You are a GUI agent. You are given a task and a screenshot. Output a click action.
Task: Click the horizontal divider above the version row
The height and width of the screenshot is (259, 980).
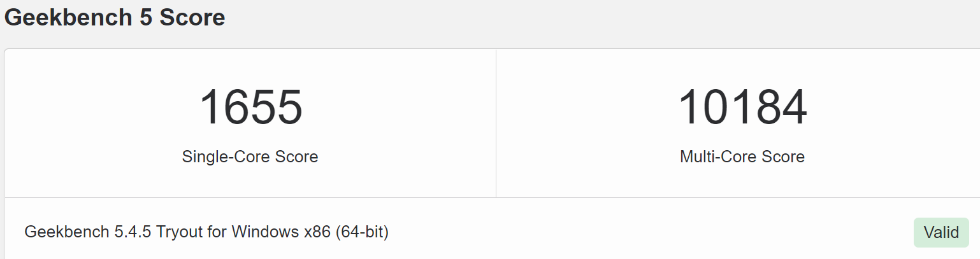click(491, 197)
